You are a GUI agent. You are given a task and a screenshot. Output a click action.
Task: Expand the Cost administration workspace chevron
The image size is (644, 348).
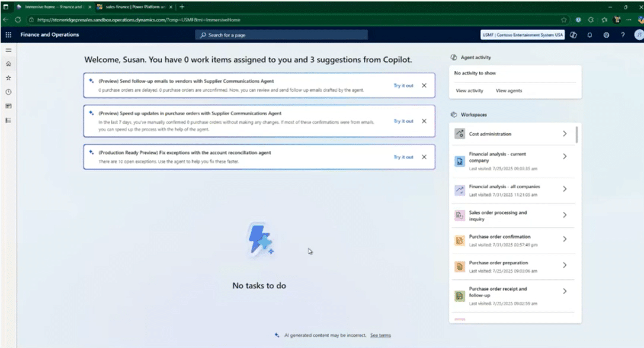pos(565,134)
